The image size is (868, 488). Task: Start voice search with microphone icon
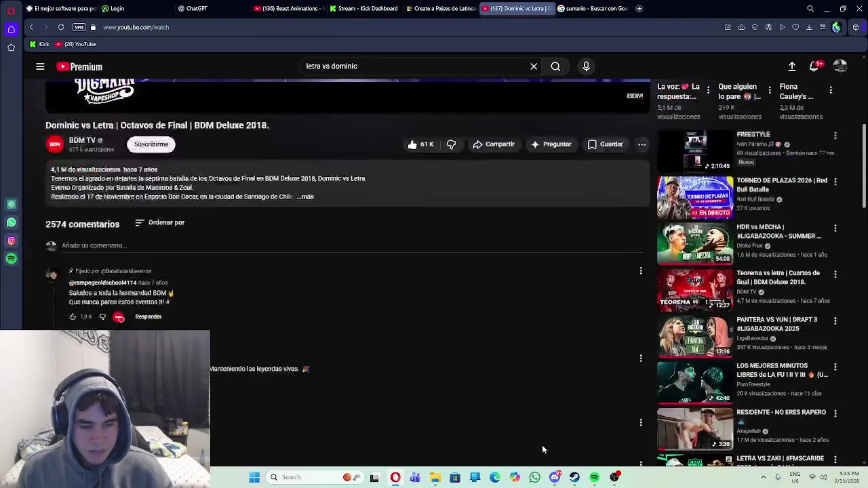point(586,66)
